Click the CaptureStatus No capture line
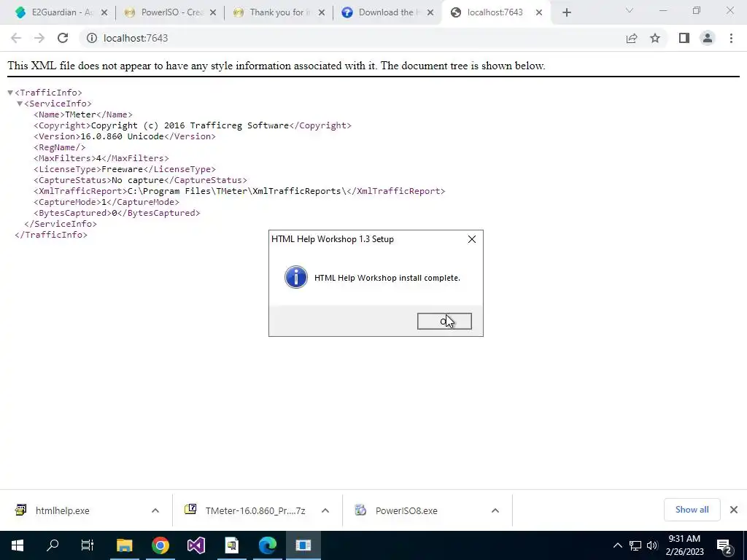Screen dimensions: 747x560 [x=140, y=180]
